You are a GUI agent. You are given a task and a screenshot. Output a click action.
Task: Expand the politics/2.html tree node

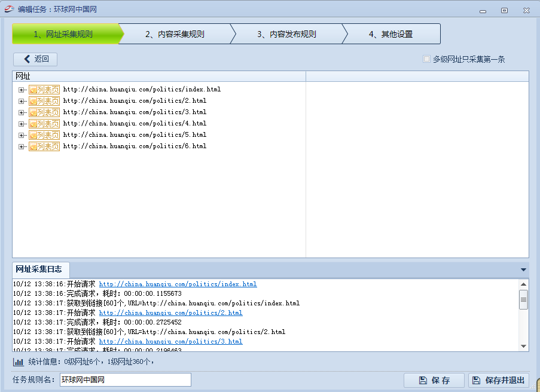tap(22, 101)
